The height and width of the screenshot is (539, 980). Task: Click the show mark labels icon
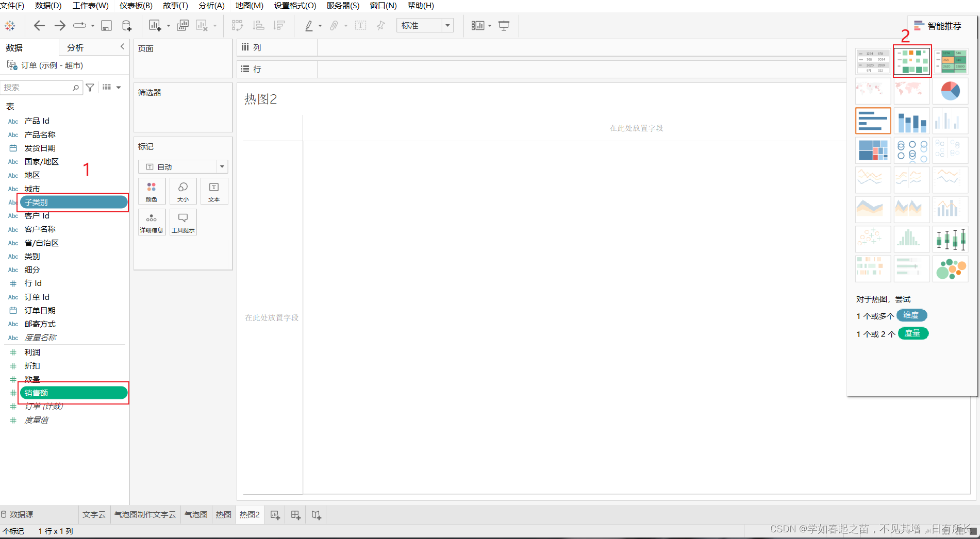pos(361,25)
